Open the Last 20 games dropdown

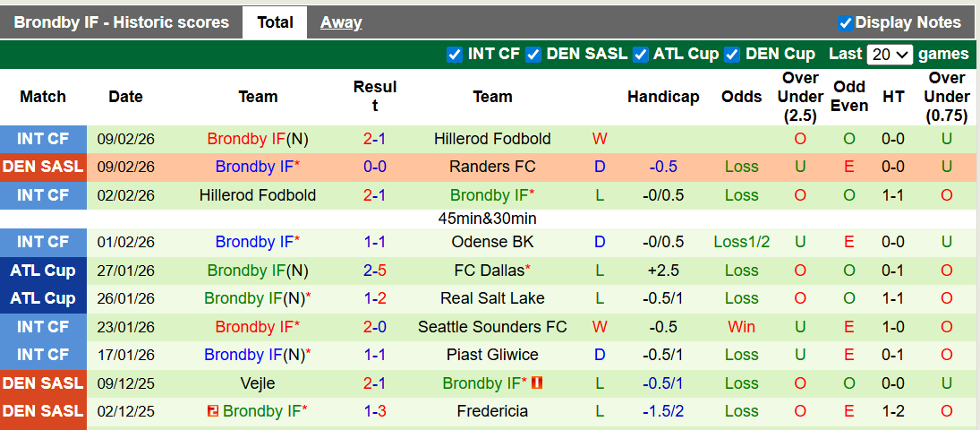click(889, 55)
